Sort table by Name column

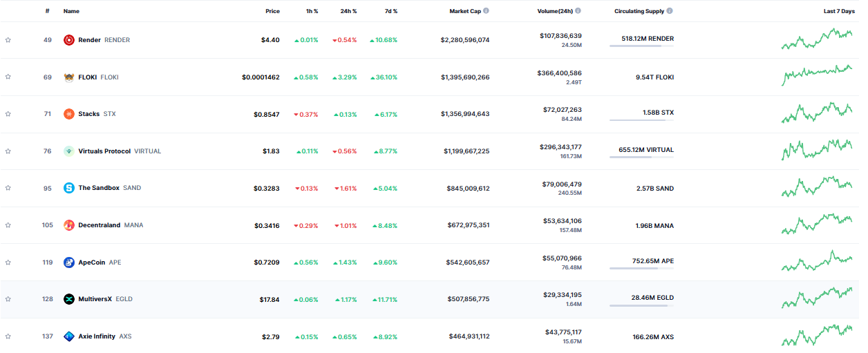(71, 11)
